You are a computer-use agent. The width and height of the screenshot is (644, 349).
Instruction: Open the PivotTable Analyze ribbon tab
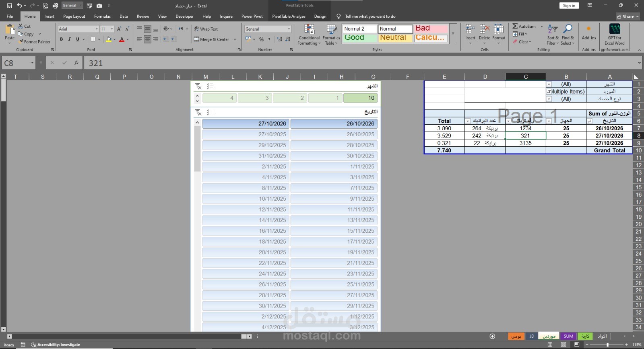pyautogui.click(x=289, y=16)
